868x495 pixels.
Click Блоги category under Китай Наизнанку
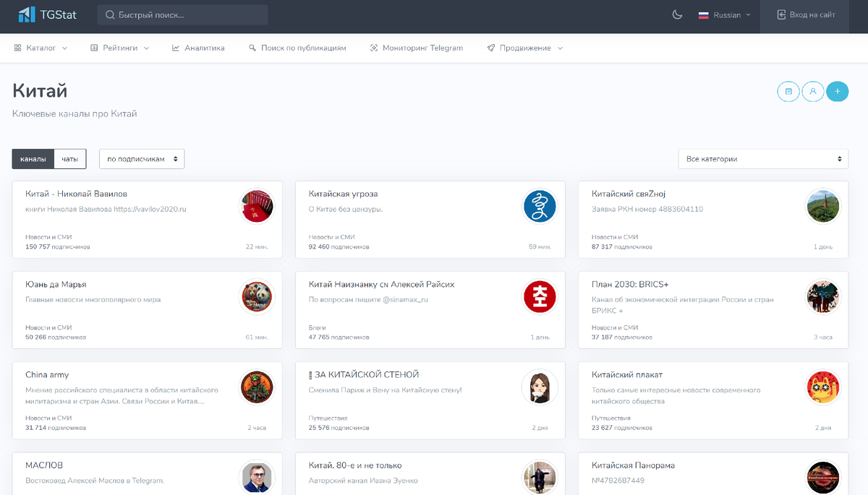pos(317,328)
